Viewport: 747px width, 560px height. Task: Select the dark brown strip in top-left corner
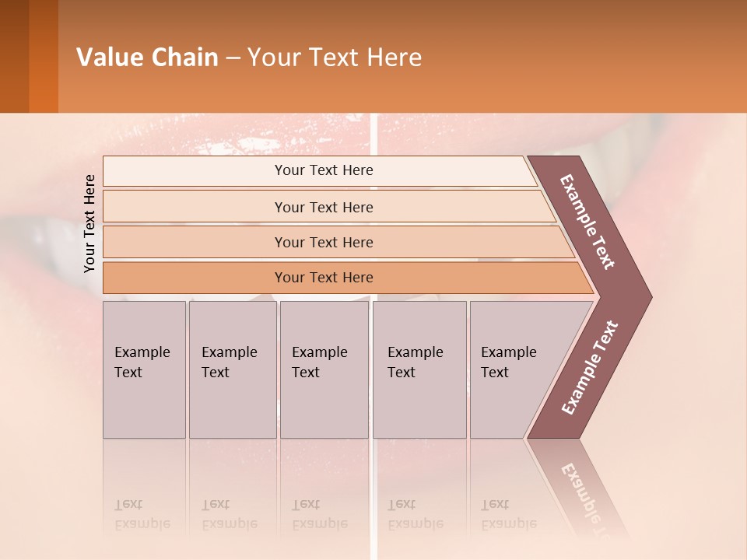pos(14,56)
